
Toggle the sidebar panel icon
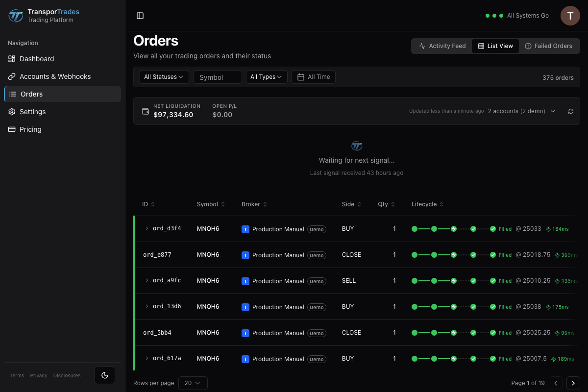(x=140, y=16)
